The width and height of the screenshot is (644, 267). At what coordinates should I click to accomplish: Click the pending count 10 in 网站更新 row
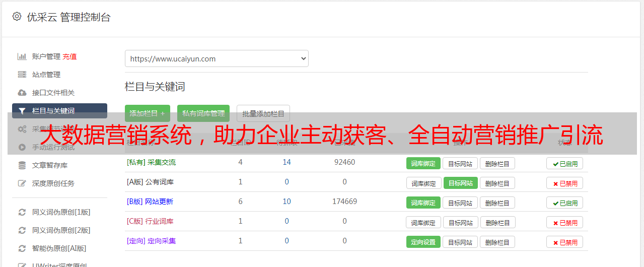pyautogui.click(x=287, y=202)
